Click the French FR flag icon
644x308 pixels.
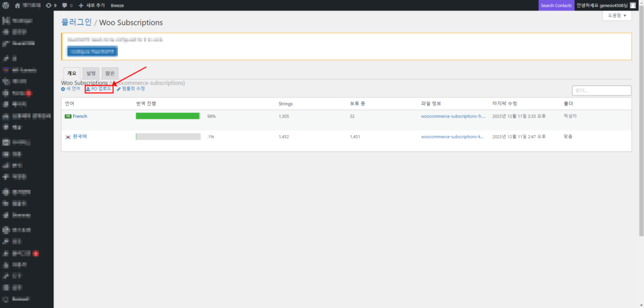68,116
